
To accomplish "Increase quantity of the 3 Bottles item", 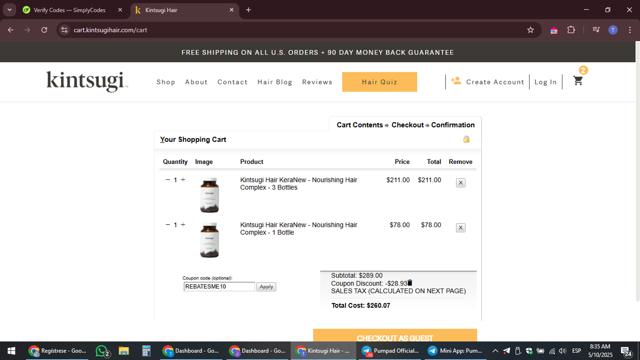I will (x=183, y=180).
